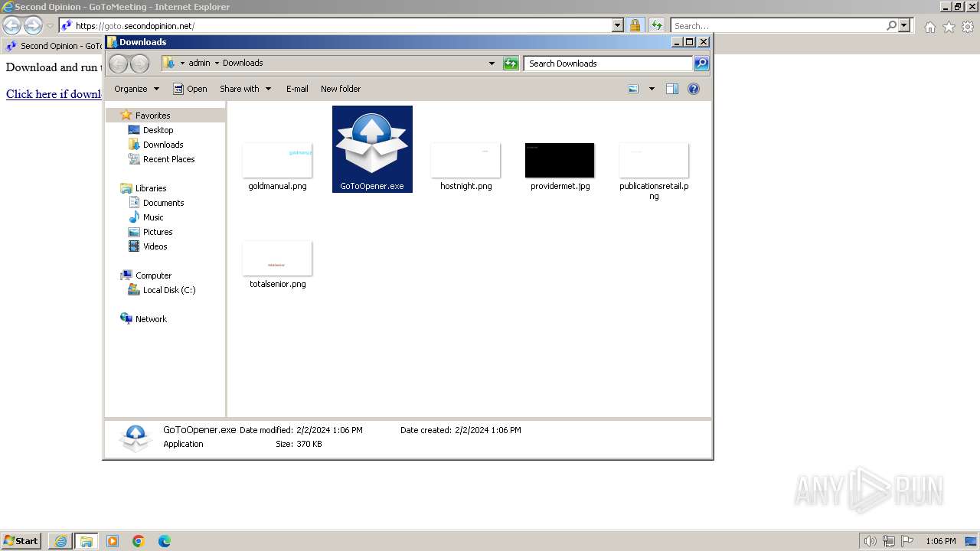Click the Downloads breadcrumb segment

tap(243, 64)
